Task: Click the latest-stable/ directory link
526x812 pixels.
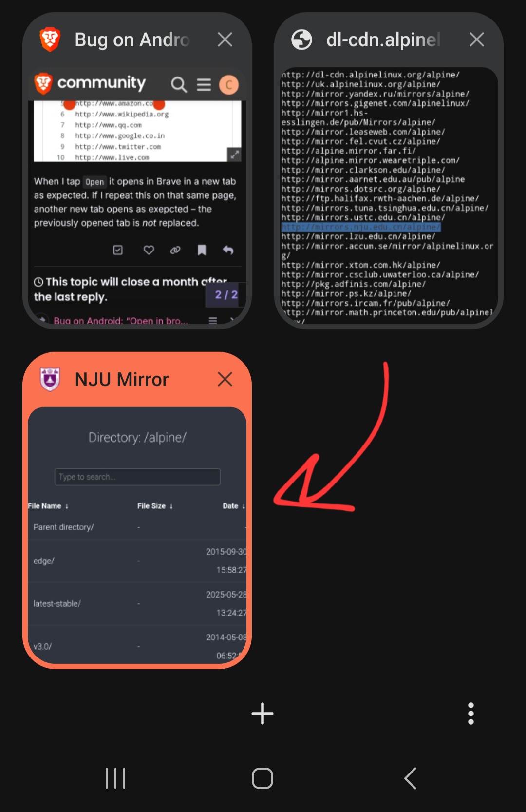Action: pyautogui.click(x=57, y=603)
